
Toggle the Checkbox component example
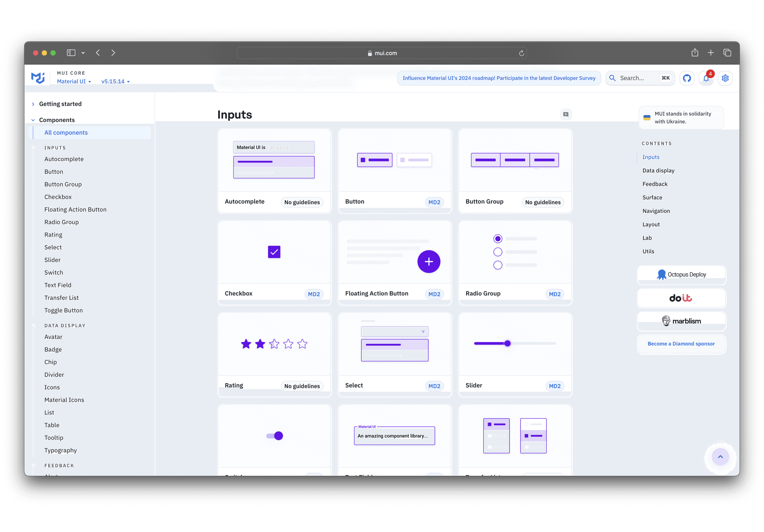coord(273,252)
